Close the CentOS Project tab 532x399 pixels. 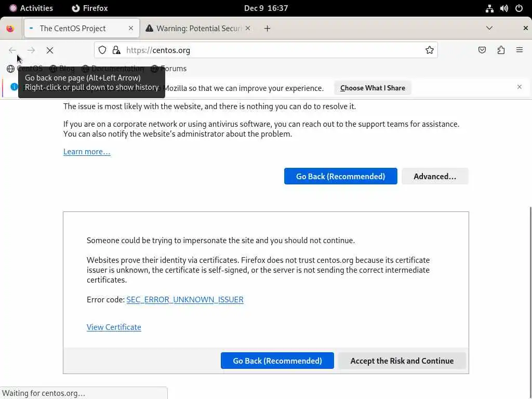(x=131, y=28)
